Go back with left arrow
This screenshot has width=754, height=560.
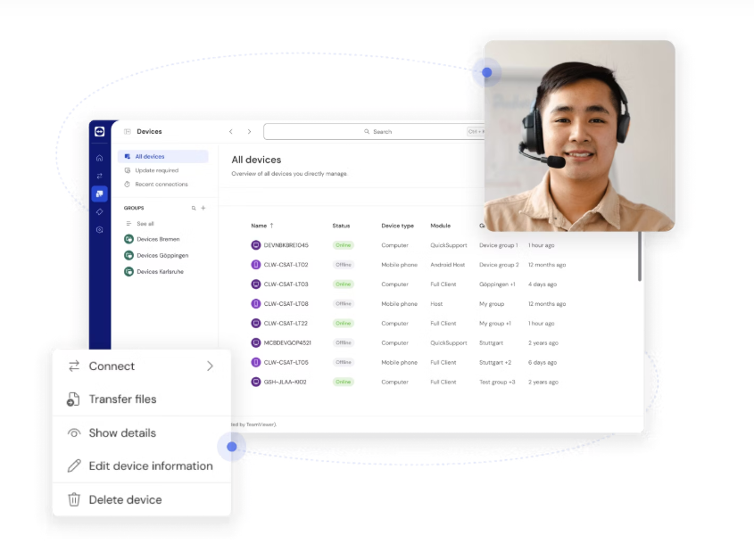coord(231,131)
